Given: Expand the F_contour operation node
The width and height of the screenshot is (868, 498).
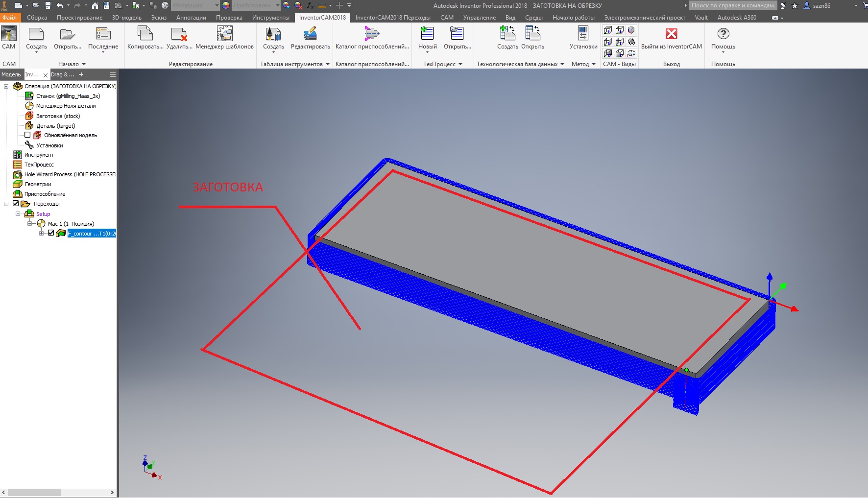Looking at the screenshot, I should click(x=42, y=233).
